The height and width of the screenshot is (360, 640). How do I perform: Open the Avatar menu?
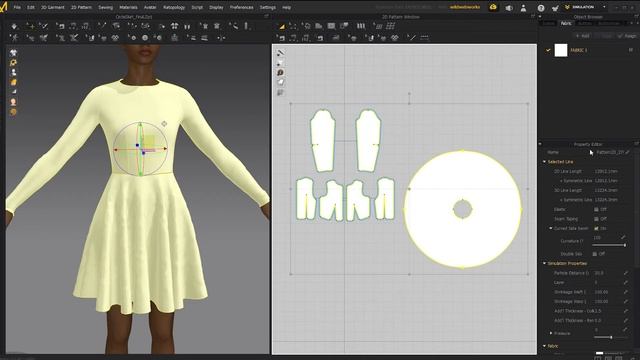150,7
